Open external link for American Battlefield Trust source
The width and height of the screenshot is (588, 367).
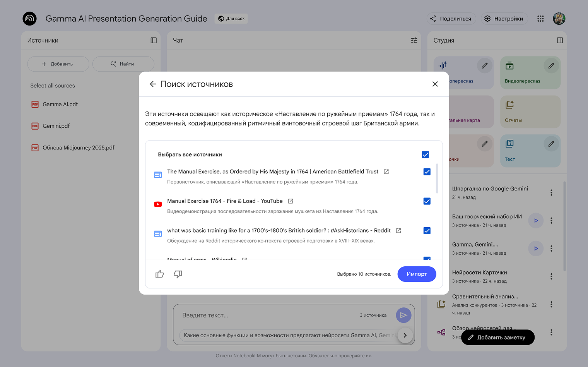point(386,171)
